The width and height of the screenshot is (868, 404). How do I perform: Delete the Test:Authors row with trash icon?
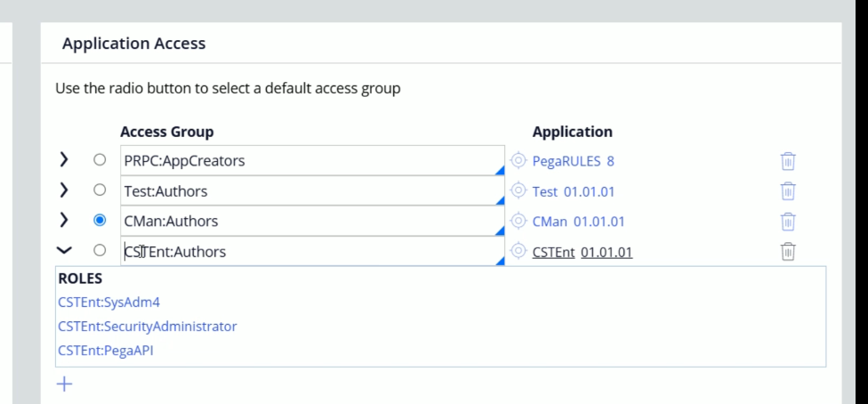(x=788, y=191)
